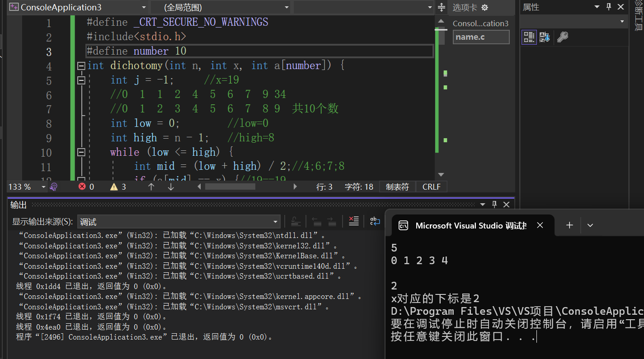This screenshot has width=644, height=359.
Task: Click the 输出 panel title
Action: click(x=19, y=205)
